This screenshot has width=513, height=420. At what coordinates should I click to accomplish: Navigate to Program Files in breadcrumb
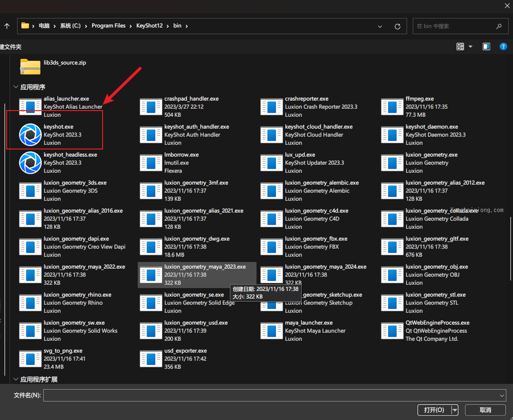[109, 26]
